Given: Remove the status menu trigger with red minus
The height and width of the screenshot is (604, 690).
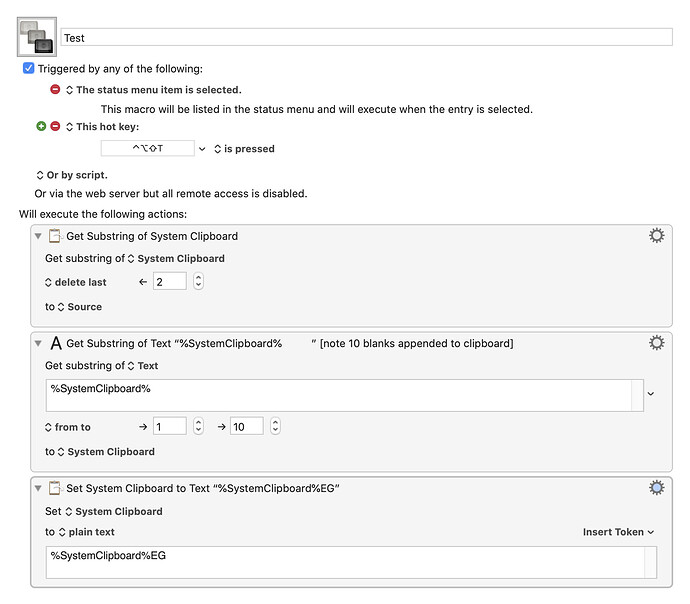Looking at the screenshot, I should click(x=56, y=90).
